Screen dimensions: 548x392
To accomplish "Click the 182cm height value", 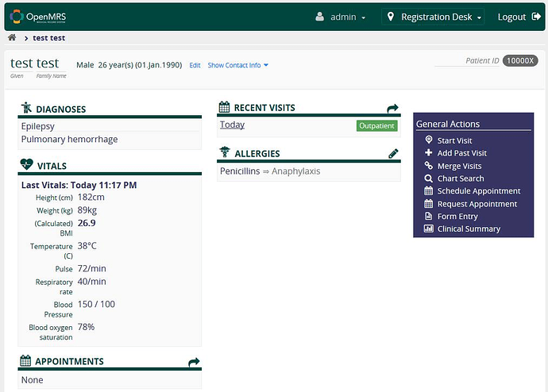I will click(91, 198).
